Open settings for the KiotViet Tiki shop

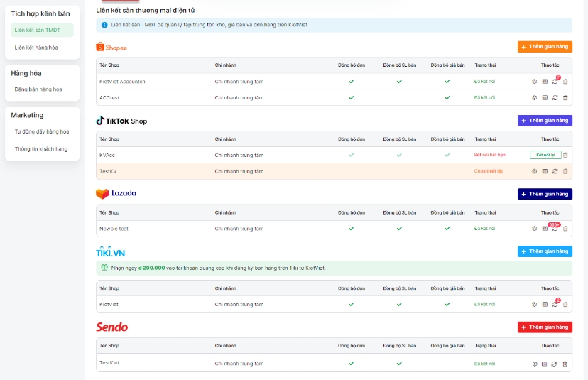click(534, 304)
